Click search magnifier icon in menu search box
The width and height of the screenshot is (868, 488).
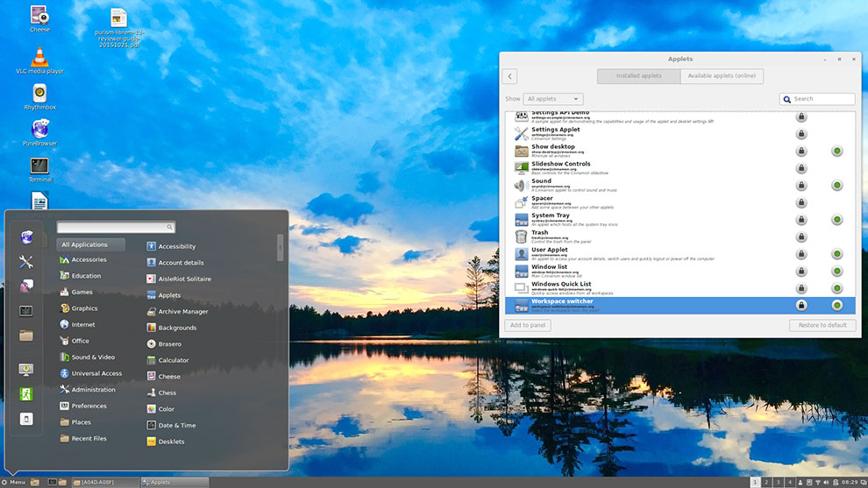pyautogui.click(x=169, y=227)
